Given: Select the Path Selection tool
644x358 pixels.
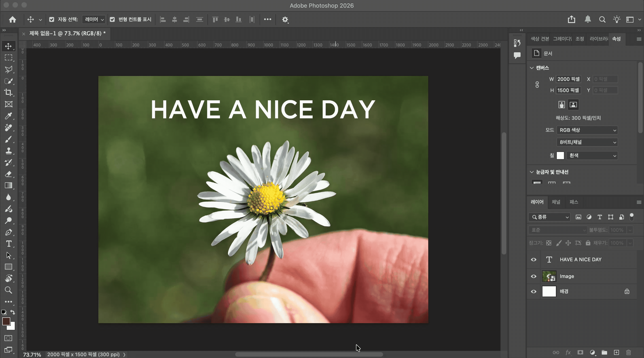Looking at the screenshot, I should tap(8, 255).
